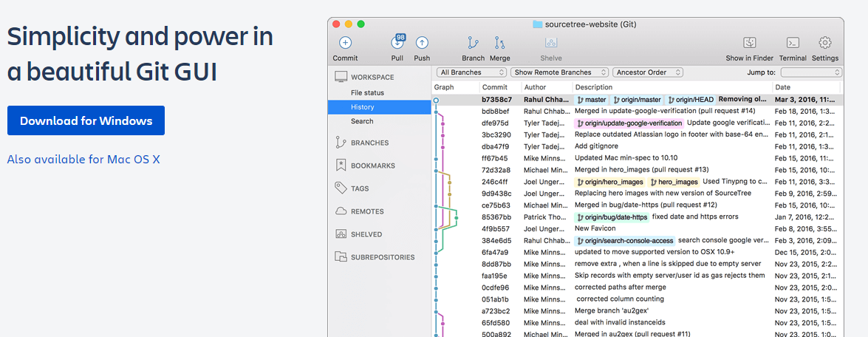Select File status in the sidebar
The width and height of the screenshot is (868, 337).
pyautogui.click(x=367, y=92)
